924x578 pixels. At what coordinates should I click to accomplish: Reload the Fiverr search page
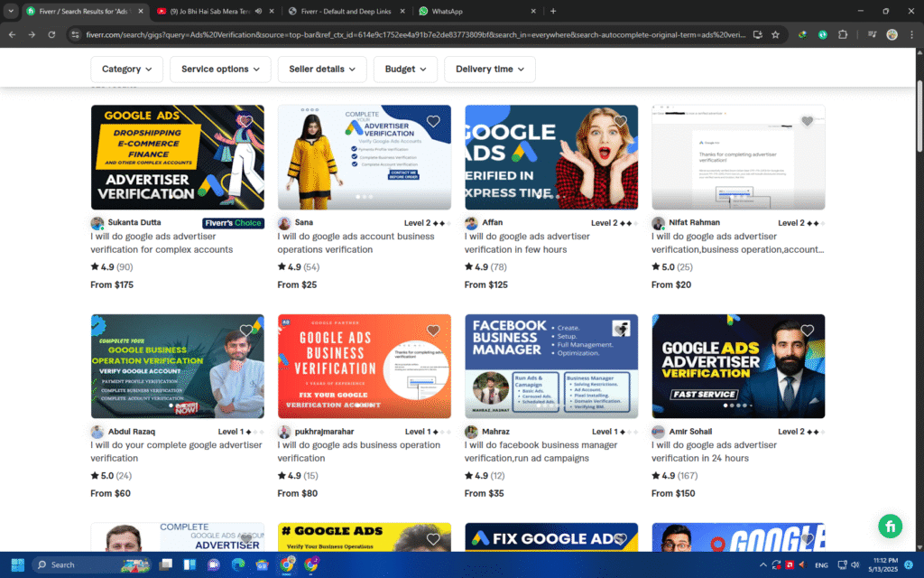[x=53, y=34]
